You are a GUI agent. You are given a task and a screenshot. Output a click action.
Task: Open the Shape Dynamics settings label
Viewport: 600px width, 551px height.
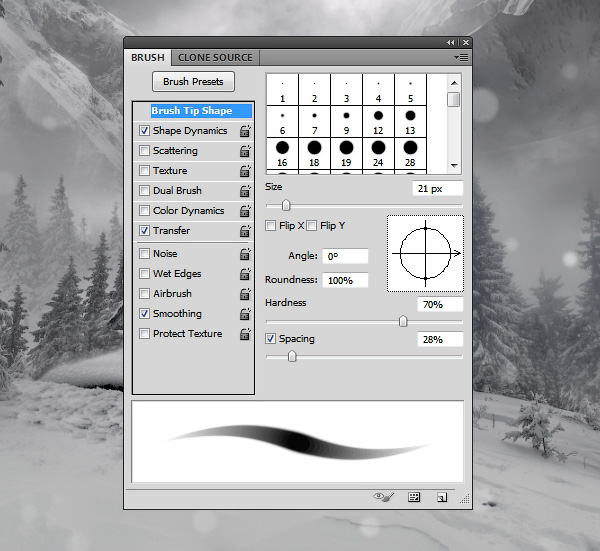pyautogui.click(x=190, y=130)
